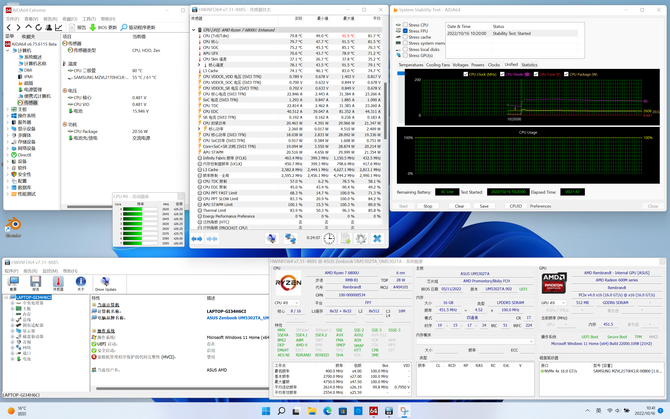Open Blender desktop shortcut
This screenshot has height=419, width=670.
[13, 227]
